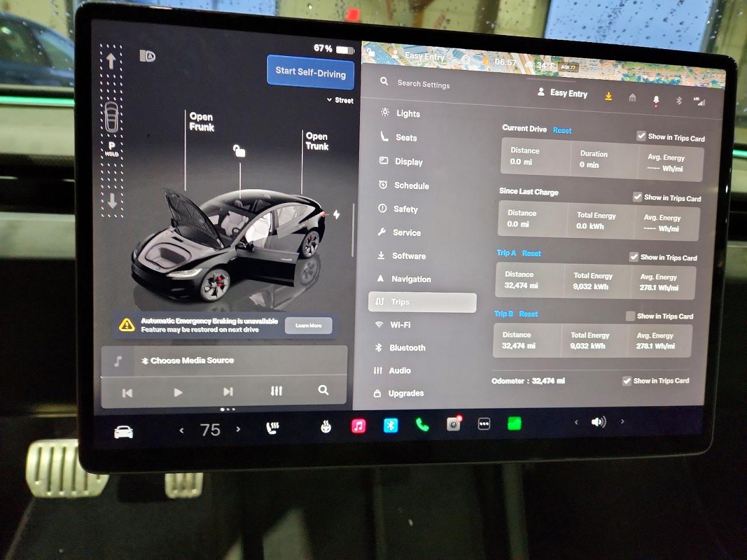This screenshot has height=560, width=747.
Task: Tap Start Self-Driving button
Action: tap(310, 72)
